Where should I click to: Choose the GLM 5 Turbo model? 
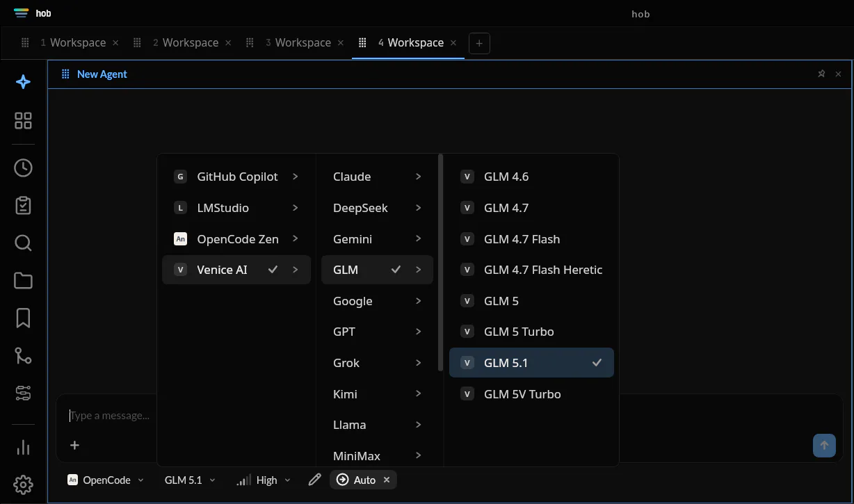click(x=531, y=332)
